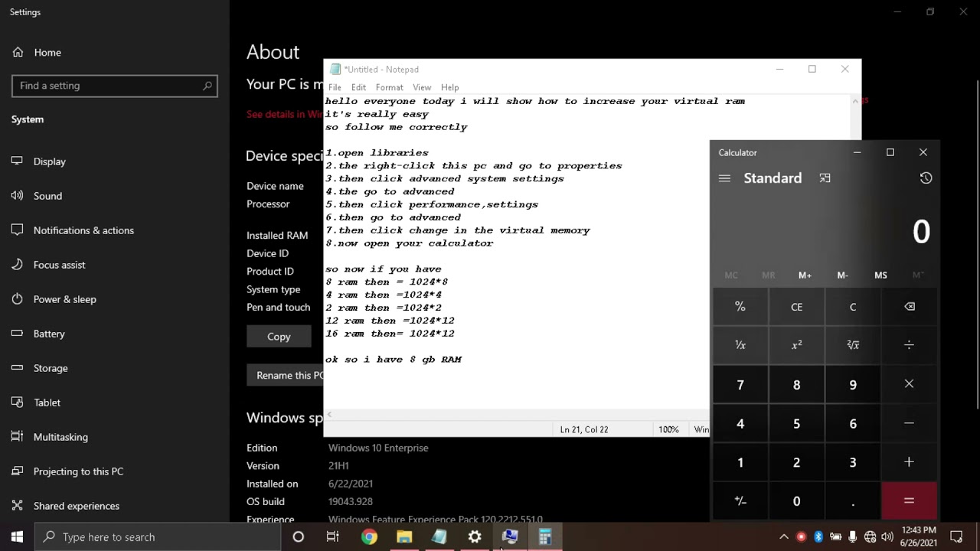Viewport: 980px width, 551px height.
Task: Open the View menu in Notepad
Action: (x=422, y=87)
